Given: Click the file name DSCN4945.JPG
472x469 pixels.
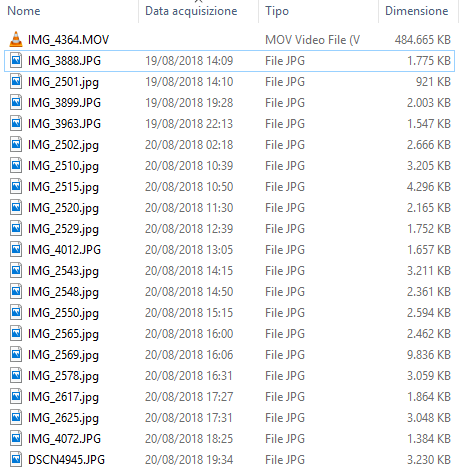Looking at the screenshot, I should tap(66, 460).
